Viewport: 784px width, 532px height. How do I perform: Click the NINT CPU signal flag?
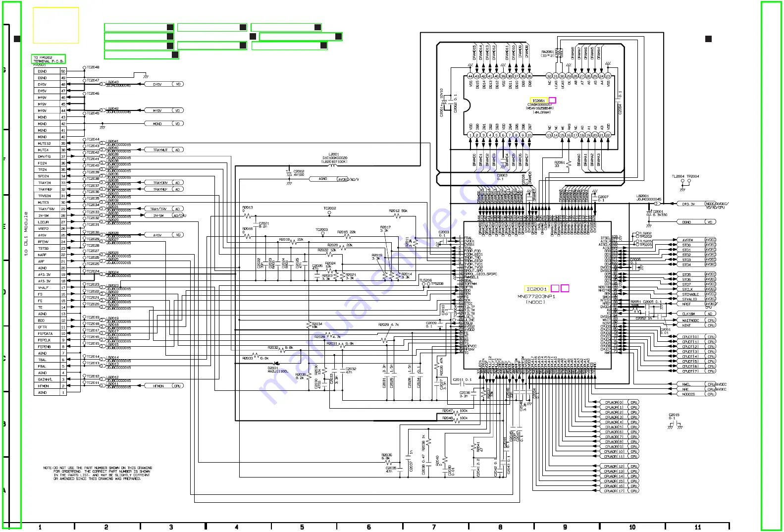coord(696,325)
